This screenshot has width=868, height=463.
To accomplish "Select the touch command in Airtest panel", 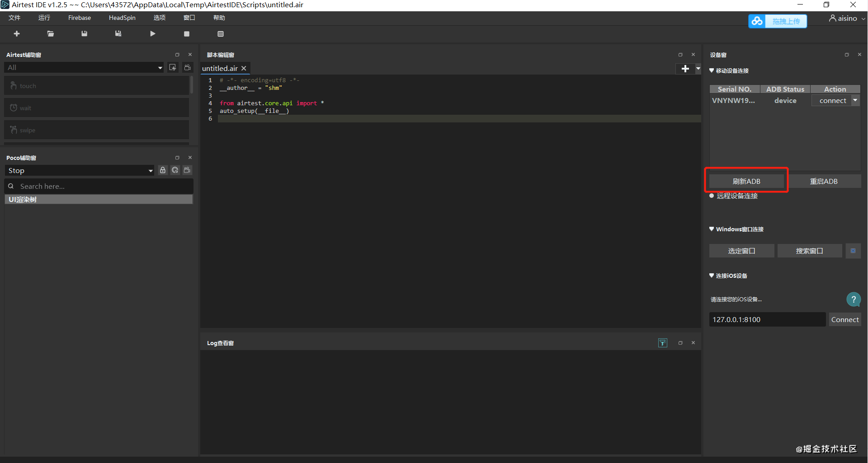I will pyautogui.click(x=96, y=86).
